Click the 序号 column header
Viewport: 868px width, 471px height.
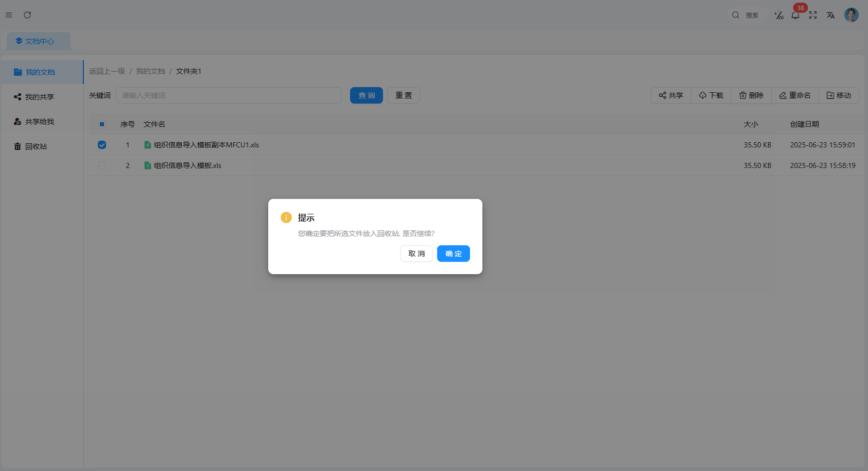click(128, 124)
